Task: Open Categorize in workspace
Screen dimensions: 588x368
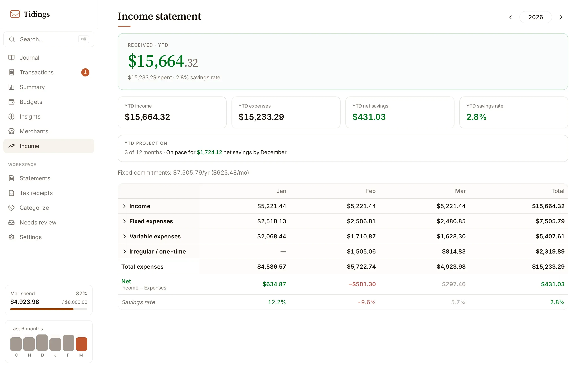Action: pos(49,208)
